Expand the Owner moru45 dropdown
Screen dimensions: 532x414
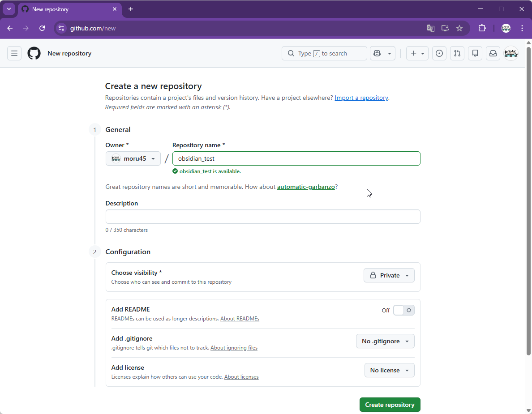point(133,158)
